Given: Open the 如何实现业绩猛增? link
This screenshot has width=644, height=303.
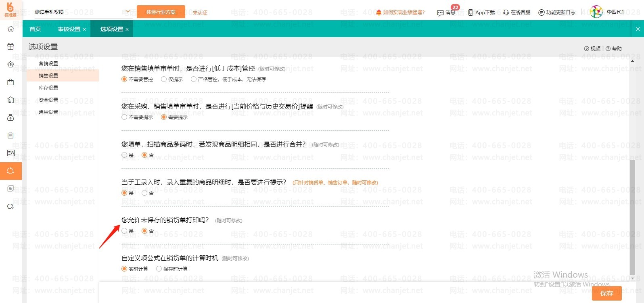Looking at the screenshot, I should (x=400, y=13).
